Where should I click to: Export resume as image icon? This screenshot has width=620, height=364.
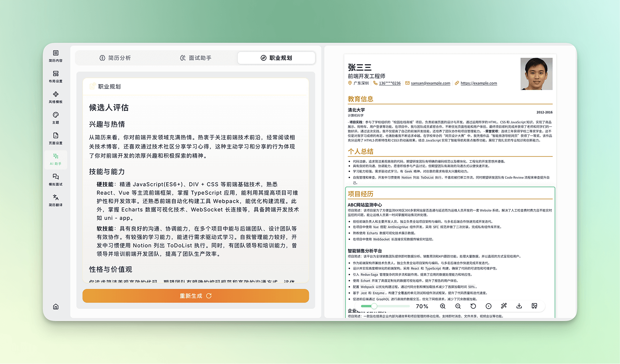pos(534,306)
